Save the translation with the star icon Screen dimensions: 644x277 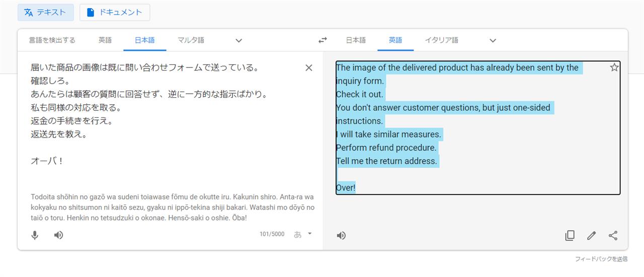coord(614,67)
